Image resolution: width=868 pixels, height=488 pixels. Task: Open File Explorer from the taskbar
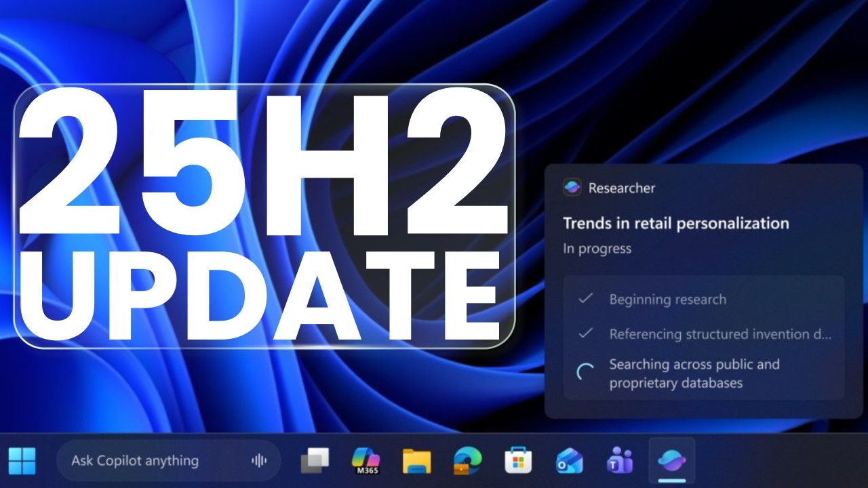point(416,461)
